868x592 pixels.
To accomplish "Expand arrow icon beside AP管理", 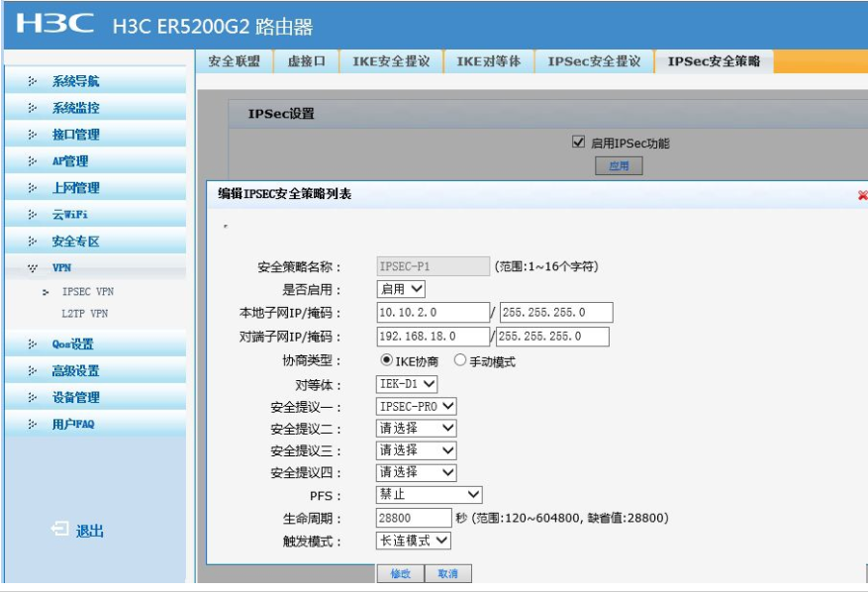I will (32, 161).
